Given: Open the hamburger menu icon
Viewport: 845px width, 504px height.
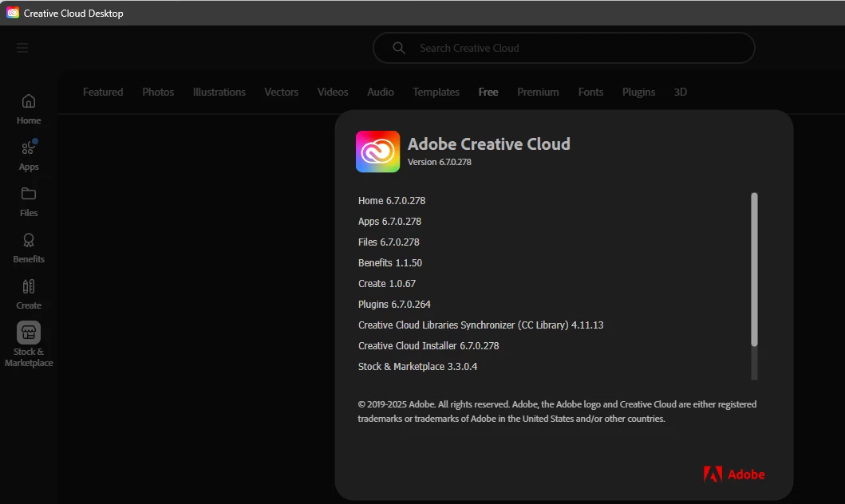Looking at the screenshot, I should [22, 48].
